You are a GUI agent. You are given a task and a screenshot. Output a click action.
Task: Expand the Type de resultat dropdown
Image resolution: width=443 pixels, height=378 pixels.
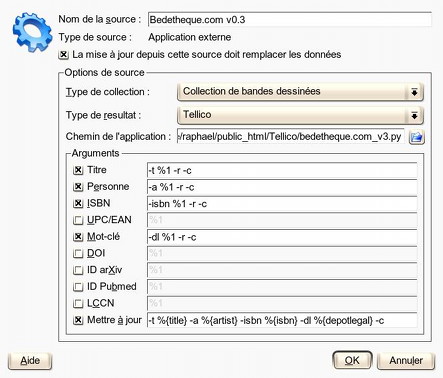pyautogui.click(x=300, y=115)
